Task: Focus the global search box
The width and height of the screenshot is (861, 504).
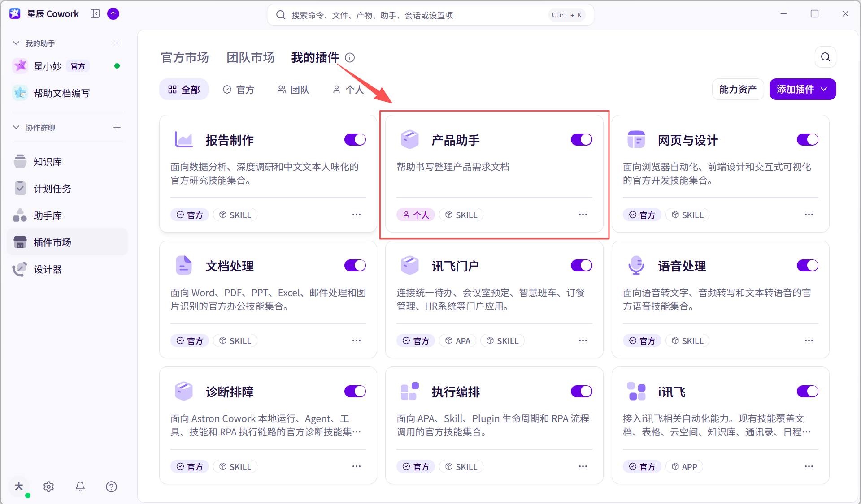Action: pyautogui.click(x=430, y=15)
